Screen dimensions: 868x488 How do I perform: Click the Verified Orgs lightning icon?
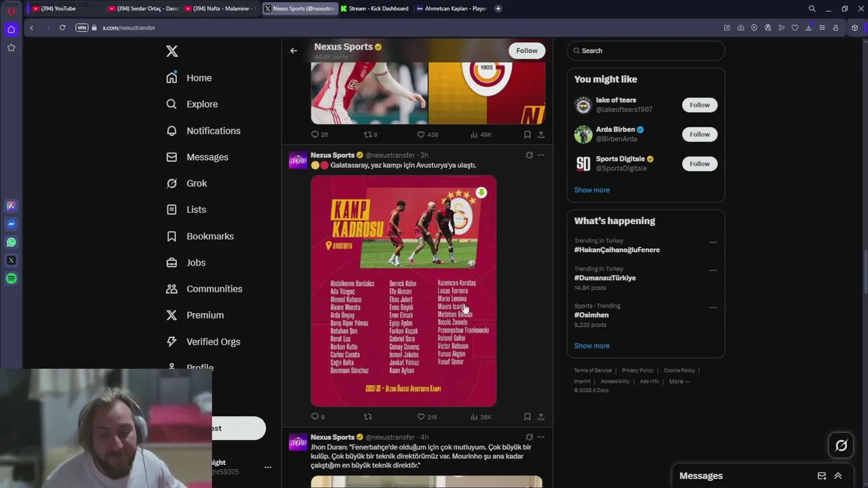coord(172,342)
